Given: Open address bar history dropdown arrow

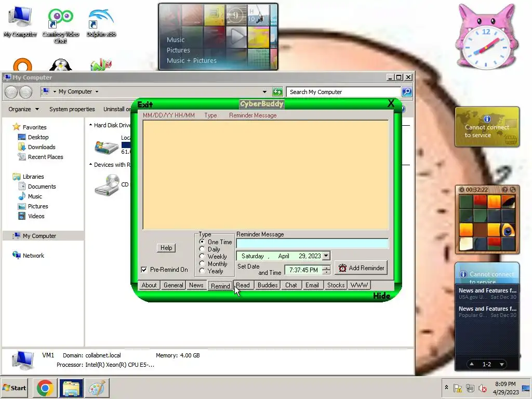Looking at the screenshot, I should 264,91.
